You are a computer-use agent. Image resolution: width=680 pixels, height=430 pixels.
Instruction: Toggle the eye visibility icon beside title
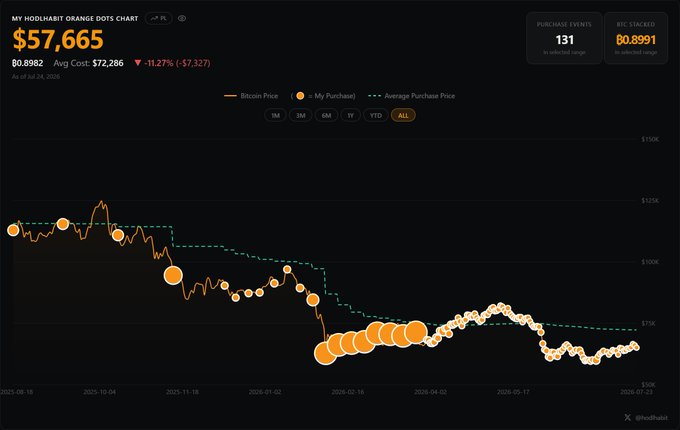(x=182, y=18)
